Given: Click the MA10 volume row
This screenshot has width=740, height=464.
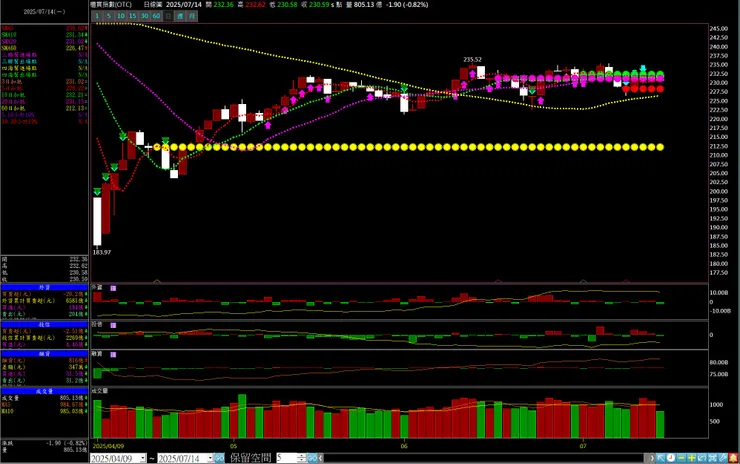Looking at the screenshot, I should (44, 411).
